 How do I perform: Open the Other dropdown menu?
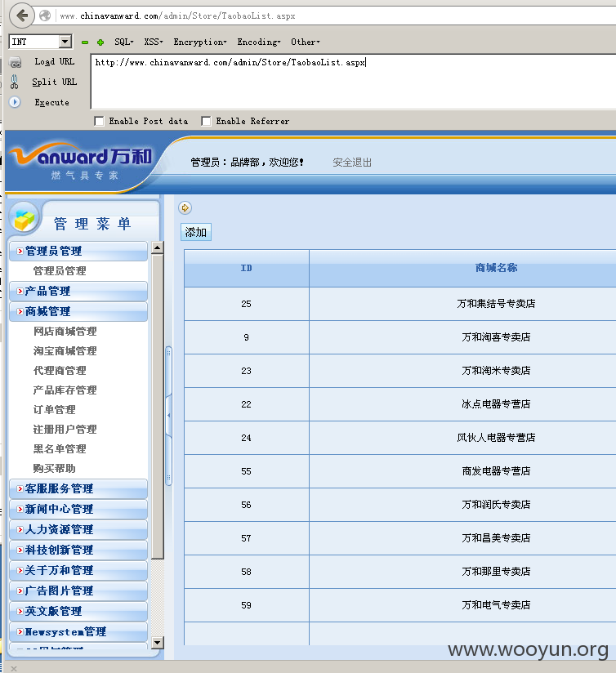tap(306, 42)
